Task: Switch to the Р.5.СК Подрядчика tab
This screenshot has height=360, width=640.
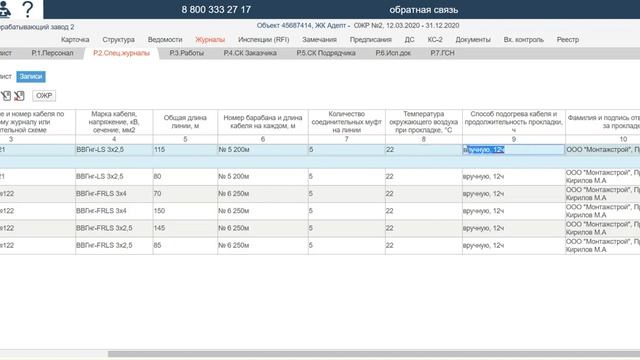Action: (x=326, y=53)
